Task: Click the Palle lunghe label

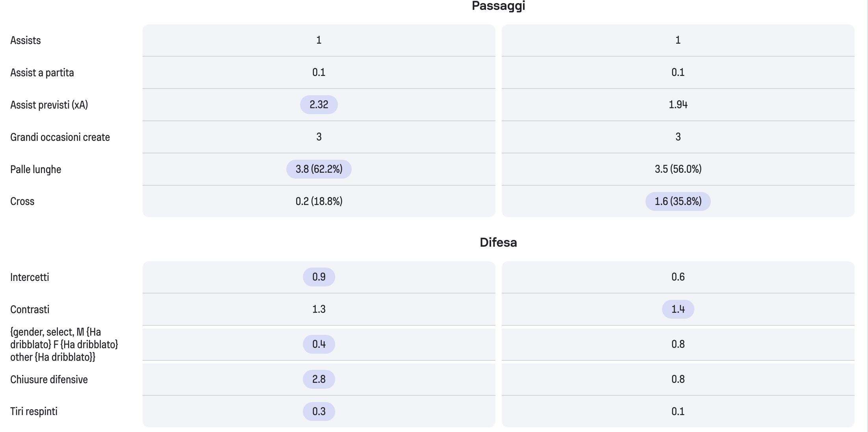Action: tap(36, 170)
